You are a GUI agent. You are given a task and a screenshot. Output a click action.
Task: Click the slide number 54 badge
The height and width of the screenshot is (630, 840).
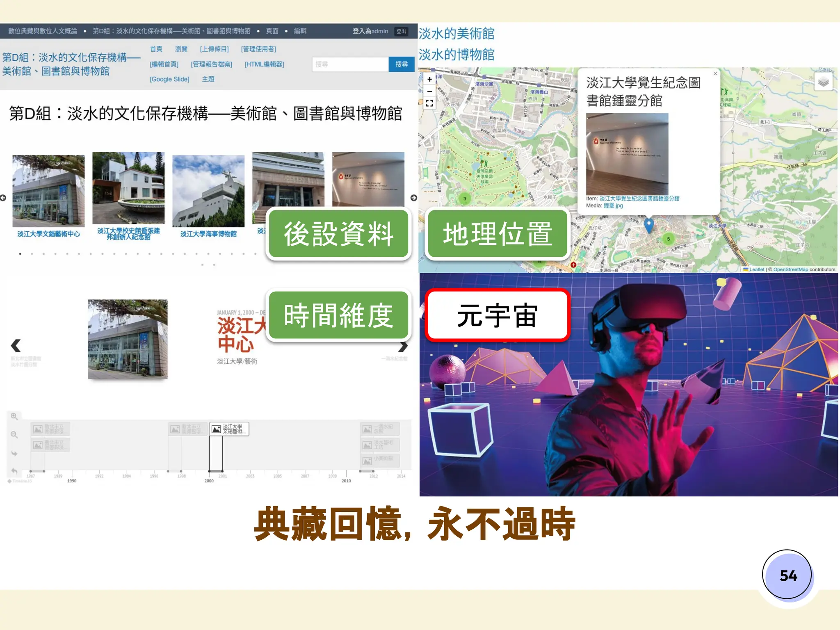(787, 575)
